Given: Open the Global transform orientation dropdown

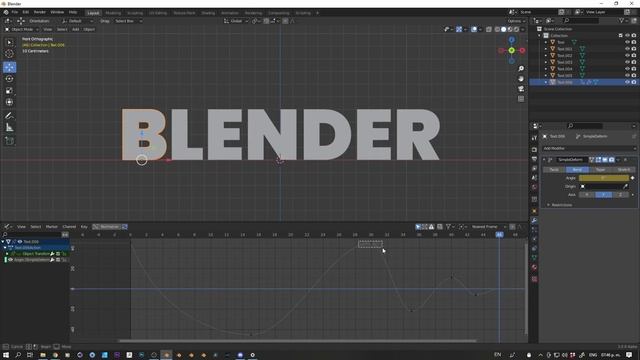Looking at the screenshot, I should click(236, 21).
